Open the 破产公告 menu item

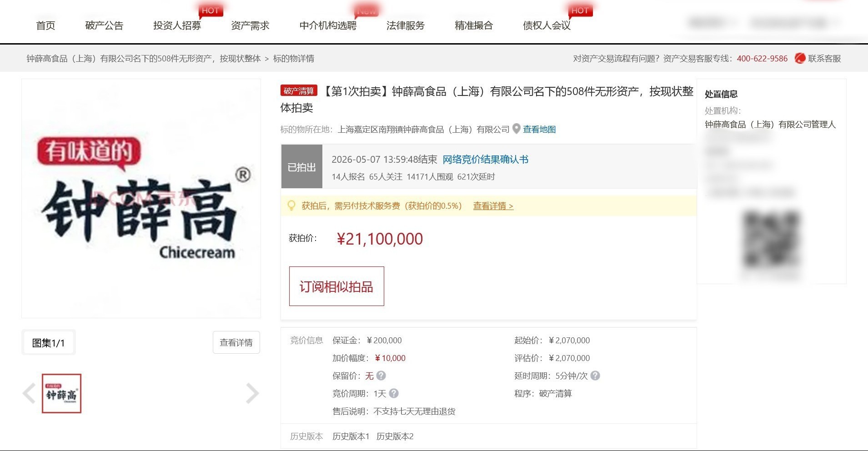coord(104,25)
